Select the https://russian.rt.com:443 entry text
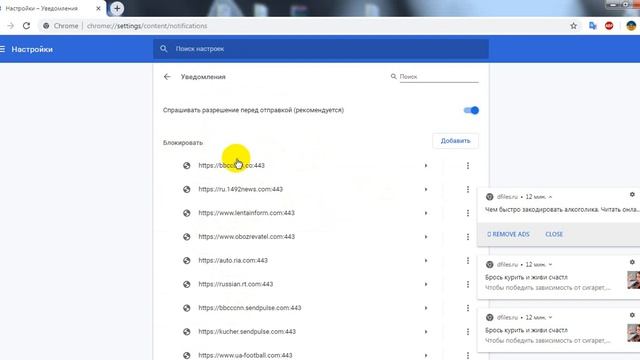Image resolution: width=640 pixels, height=360 pixels. click(236, 284)
